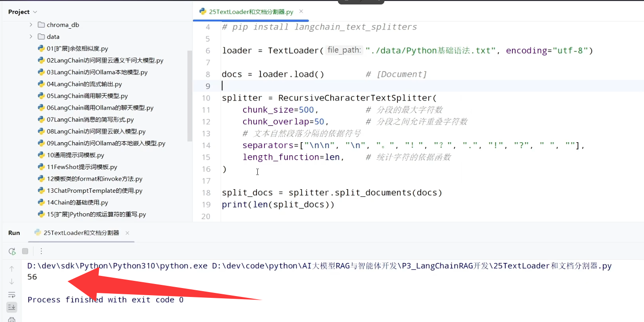Click the Project panel vertical scrollbar
644x322 pixels.
(x=190, y=96)
